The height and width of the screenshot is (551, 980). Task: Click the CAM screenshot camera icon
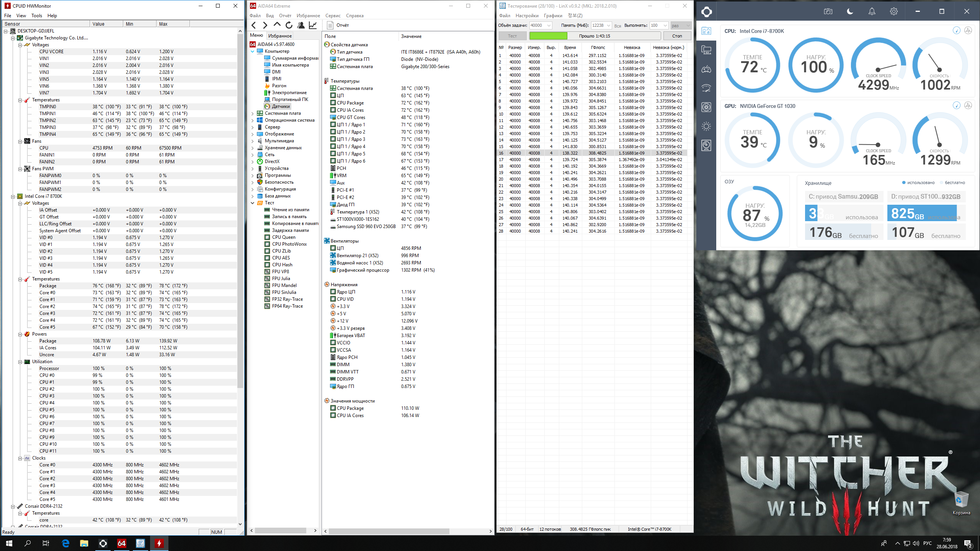828,11
